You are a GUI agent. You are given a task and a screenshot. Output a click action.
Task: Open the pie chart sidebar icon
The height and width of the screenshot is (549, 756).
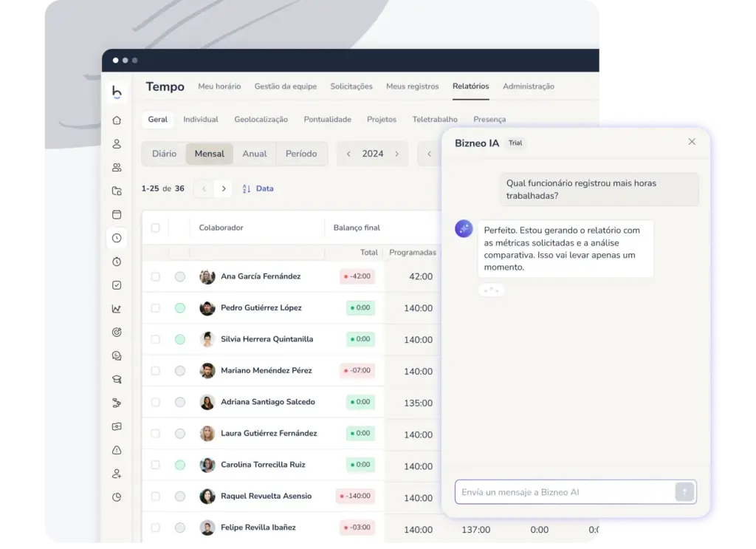click(x=117, y=497)
